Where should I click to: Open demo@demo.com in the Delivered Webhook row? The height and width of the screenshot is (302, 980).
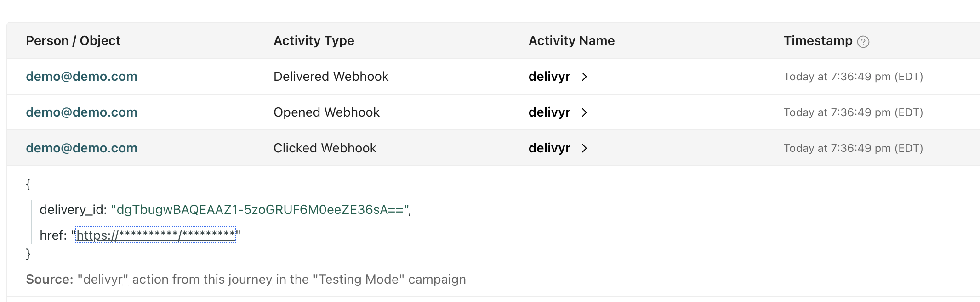[x=81, y=77]
